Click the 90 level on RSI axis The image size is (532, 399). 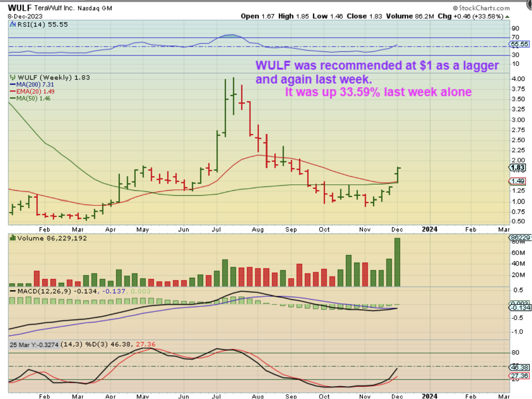click(515, 28)
